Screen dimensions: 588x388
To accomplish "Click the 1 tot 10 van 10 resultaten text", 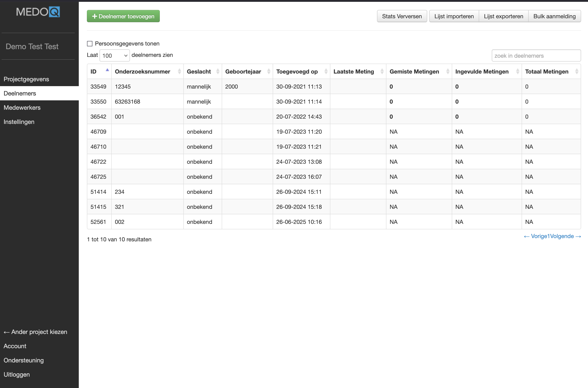I will tap(119, 240).
